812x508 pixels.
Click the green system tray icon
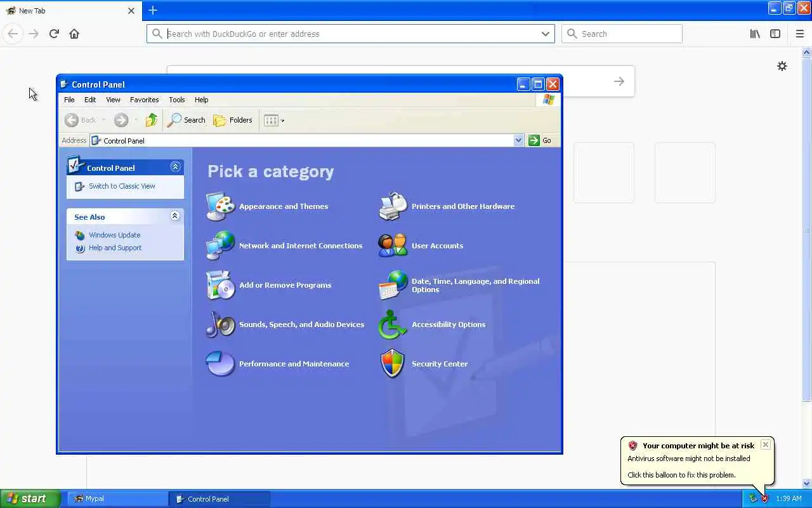[754, 498]
